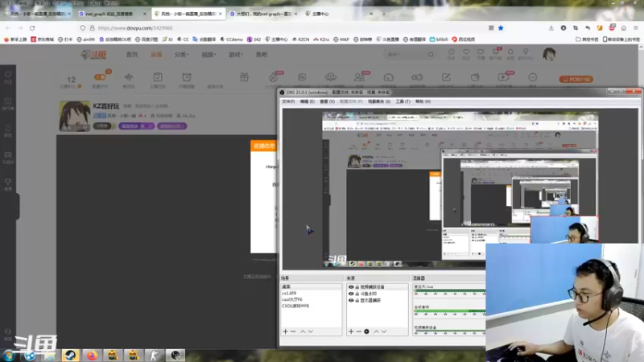Click the cloud icon on Douyu toolbar
Viewport: 644px width, 362px height.
[x=331, y=77]
